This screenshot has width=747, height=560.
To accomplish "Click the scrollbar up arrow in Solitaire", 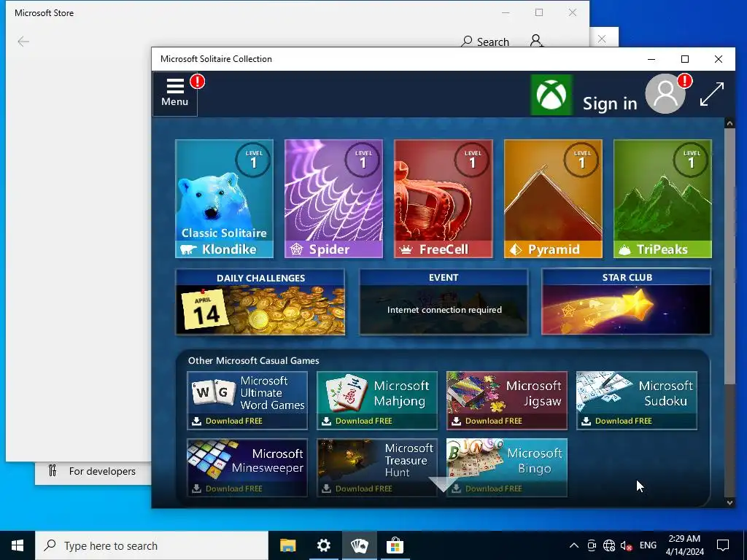I will point(729,124).
